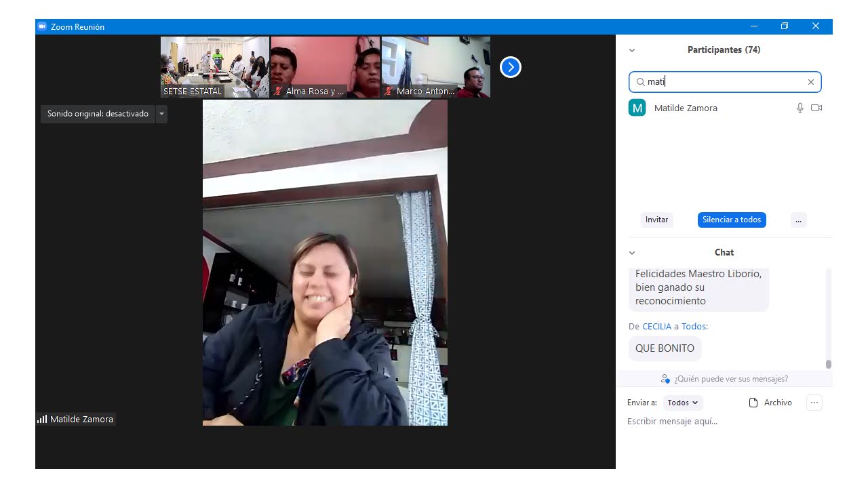The height and width of the screenshot is (488, 868).
Task: Click the Invitar button
Action: [x=656, y=220]
